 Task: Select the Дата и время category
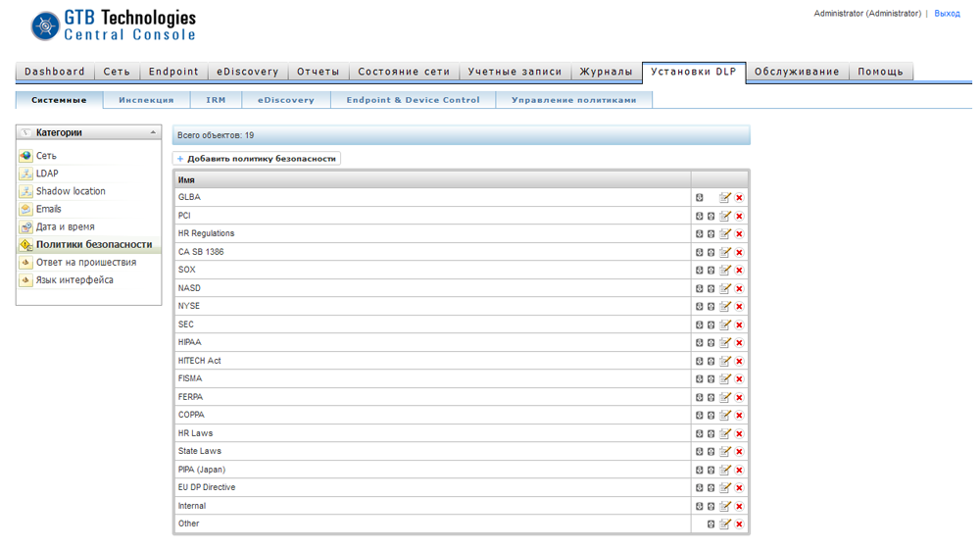pos(65,226)
